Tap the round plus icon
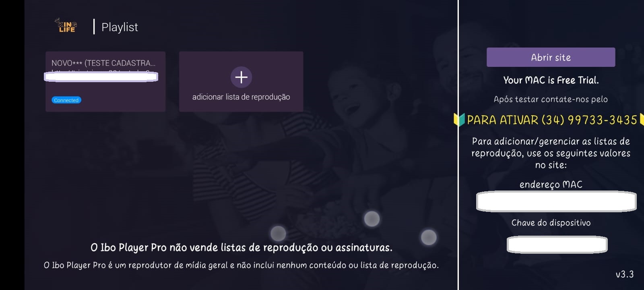644x290 pixels. 241,77
